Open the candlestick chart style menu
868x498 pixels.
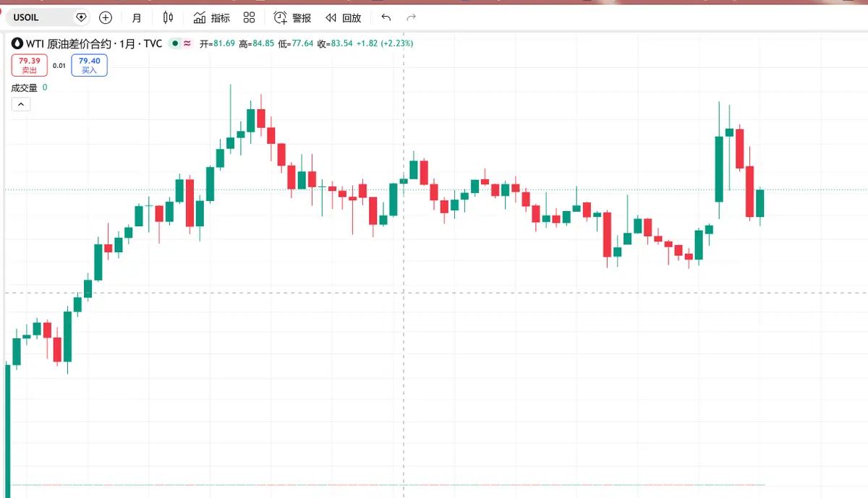tap(169, 17)
